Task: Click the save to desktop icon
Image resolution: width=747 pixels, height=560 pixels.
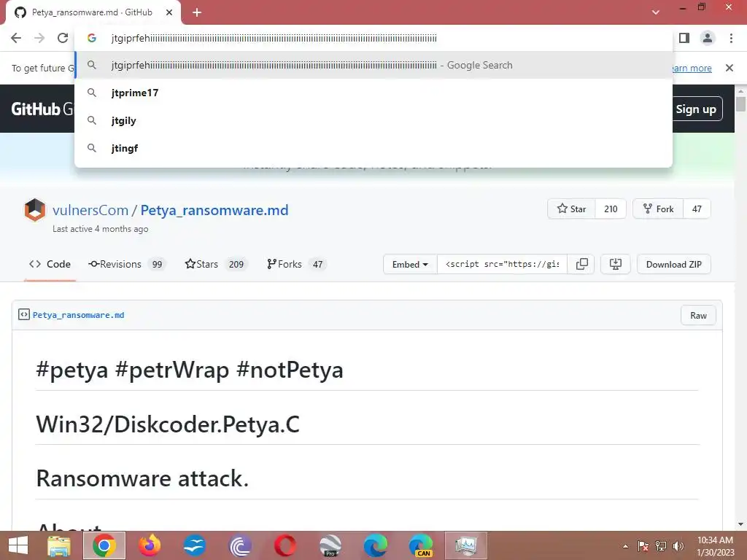Action: coord(616,264)
